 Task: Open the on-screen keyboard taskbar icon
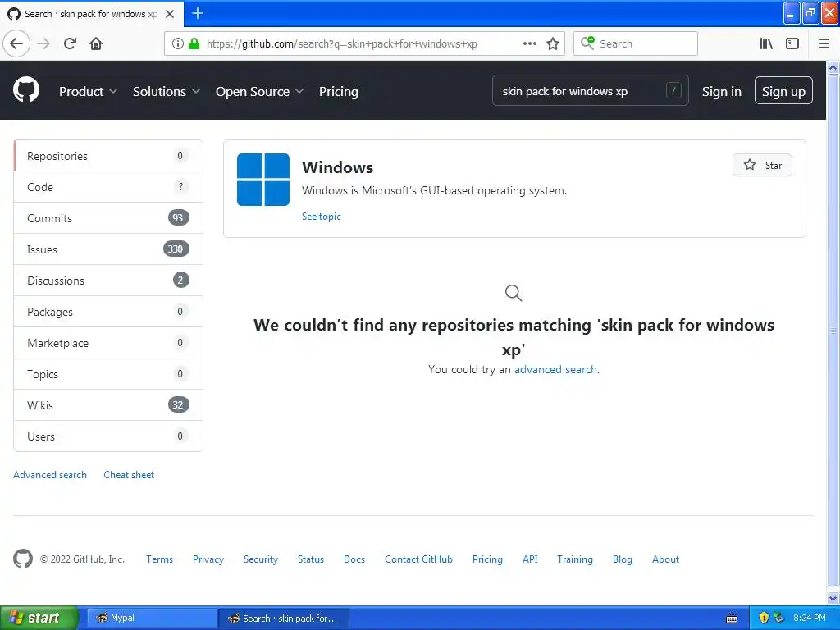point(731,619)
